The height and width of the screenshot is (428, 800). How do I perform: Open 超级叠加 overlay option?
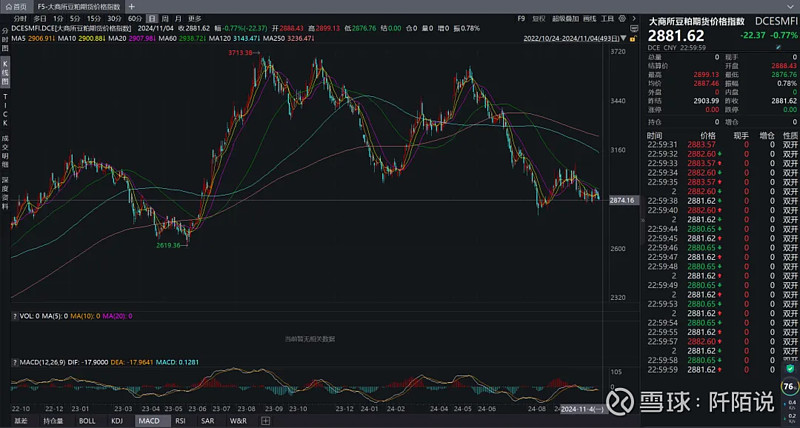[x=565, y=18]
